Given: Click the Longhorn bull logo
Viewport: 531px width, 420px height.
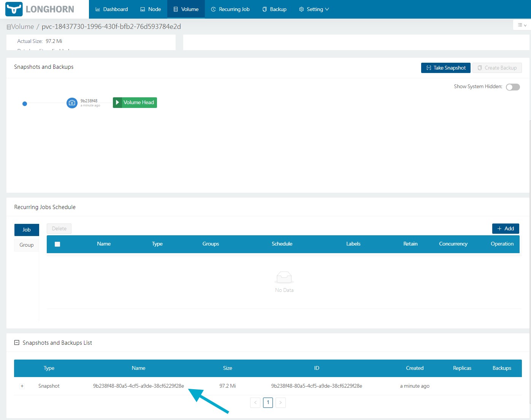Looking at the screenshot, I should click(13, 8).
